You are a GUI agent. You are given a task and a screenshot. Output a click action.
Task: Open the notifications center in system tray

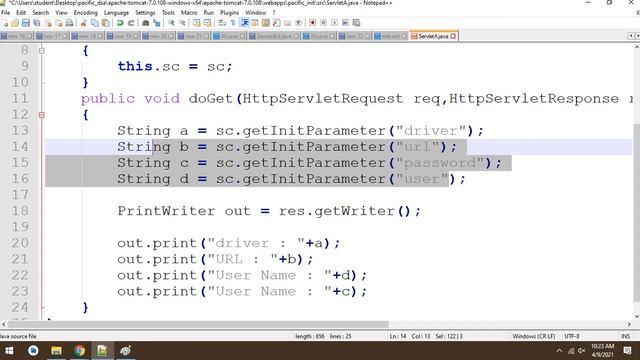pyautogui.click(x=628, y=351)
